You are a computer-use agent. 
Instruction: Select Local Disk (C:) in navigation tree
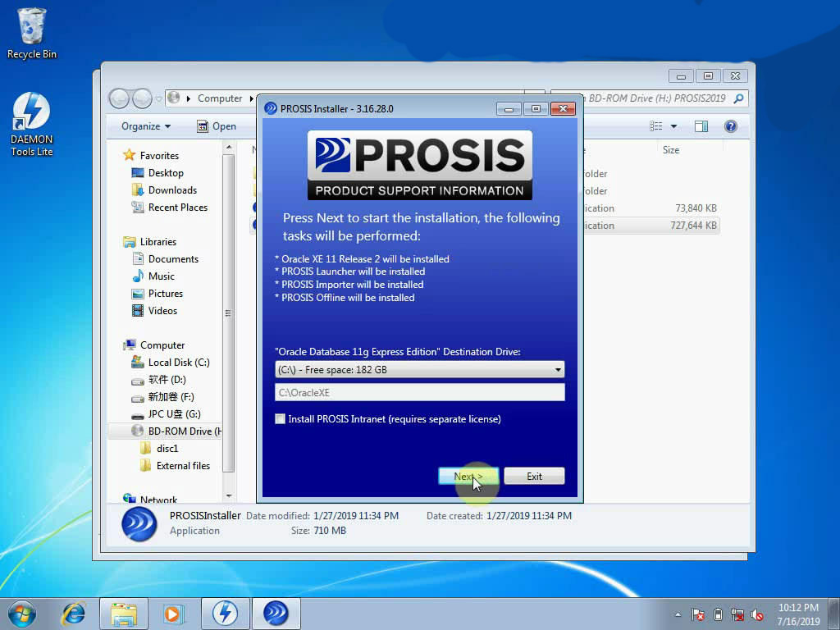coord(178,363)
